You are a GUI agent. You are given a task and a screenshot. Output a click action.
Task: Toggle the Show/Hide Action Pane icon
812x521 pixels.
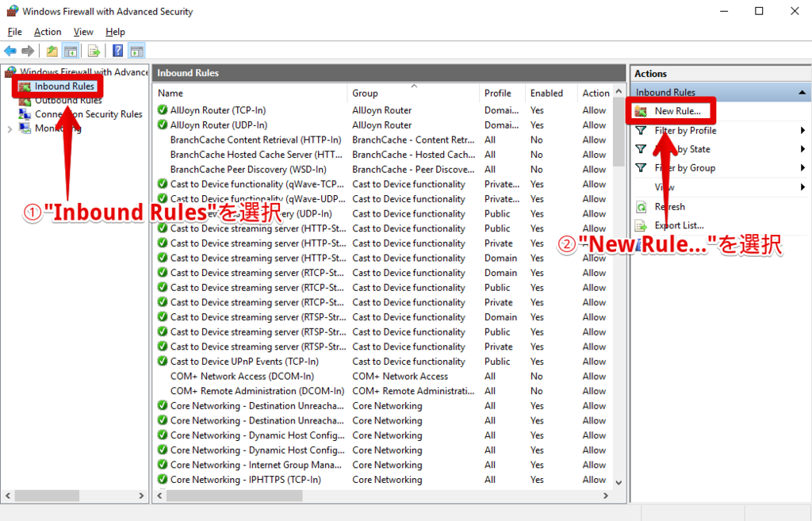[136, 51]
